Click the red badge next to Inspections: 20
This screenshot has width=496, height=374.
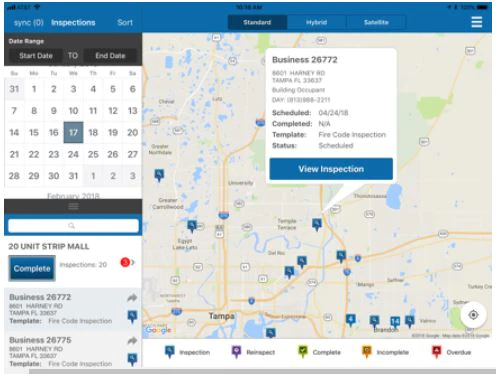coord(125,263)
